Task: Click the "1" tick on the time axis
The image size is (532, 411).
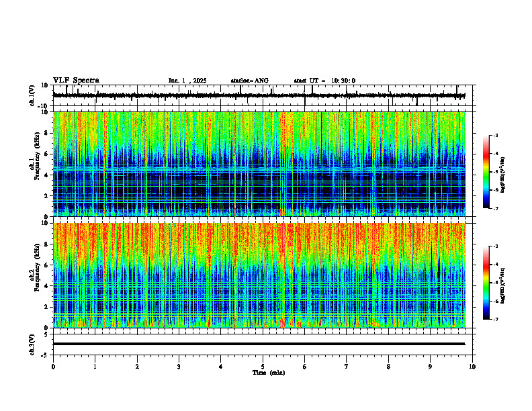Action: click(95, 367)
